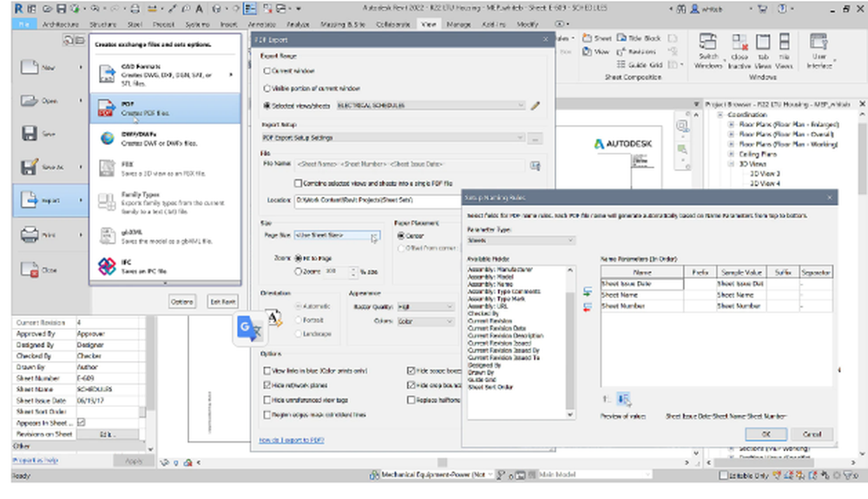Click Move parameter up icon
The height and width of the screenshot is (499, 868).
tap(606, 398)
